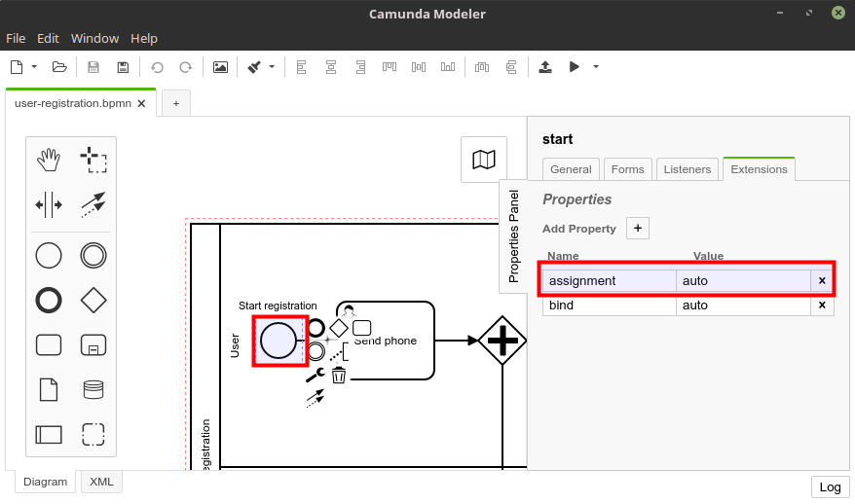Select the set color tool

click(x=254, y=67)
